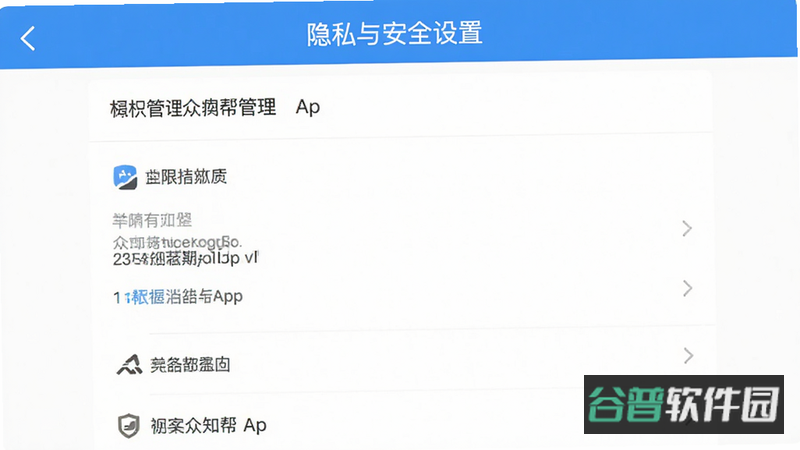800x450 pixels.
Task: Click the blue photo app icon
Action: pyautogui.click(x=125, y=177)
